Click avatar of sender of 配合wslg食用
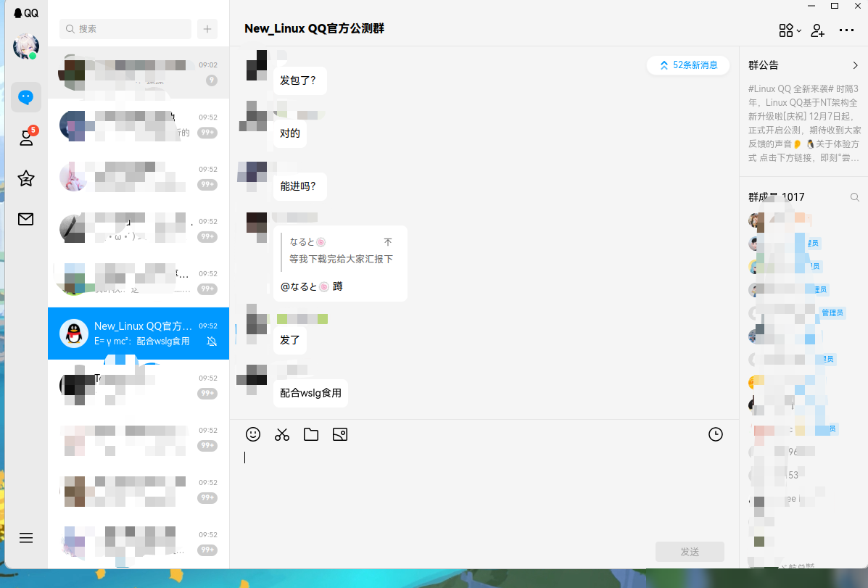 (252, 379)
